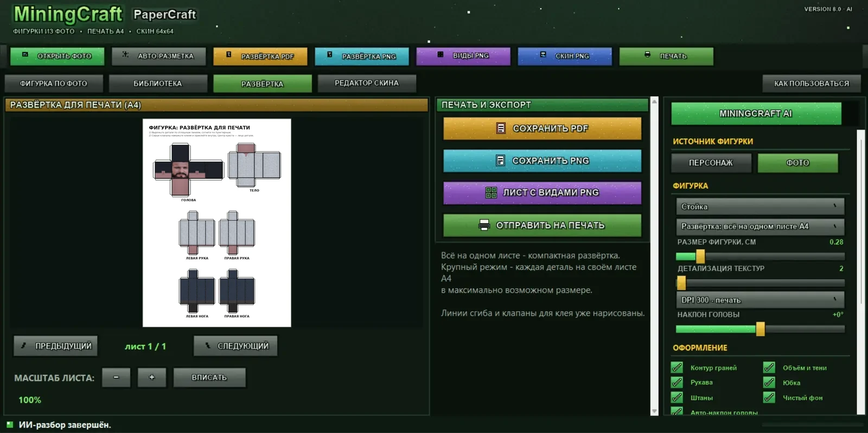This screenshot has width=868, height=433.
Task: Click the file icon on СОХРАНИТЬ PNG
Action: click(500, 160)
